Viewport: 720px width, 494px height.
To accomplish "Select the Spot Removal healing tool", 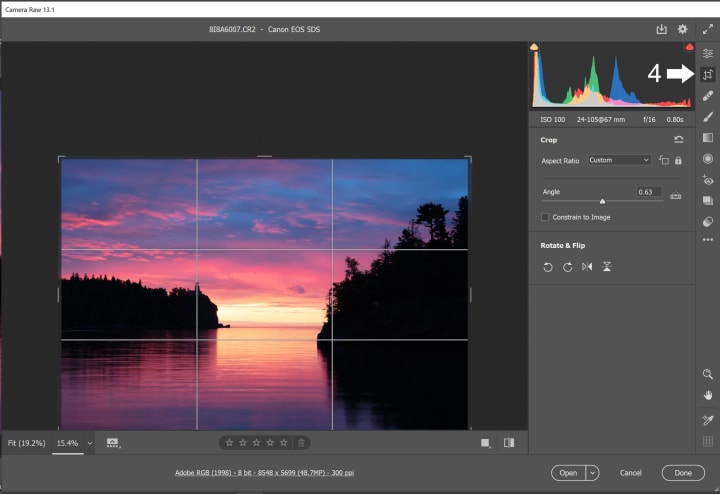I will [x=708, y=96].
